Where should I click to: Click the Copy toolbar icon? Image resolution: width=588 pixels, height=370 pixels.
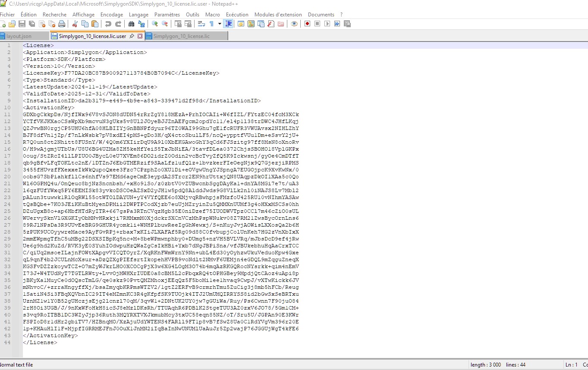[85, 24]
